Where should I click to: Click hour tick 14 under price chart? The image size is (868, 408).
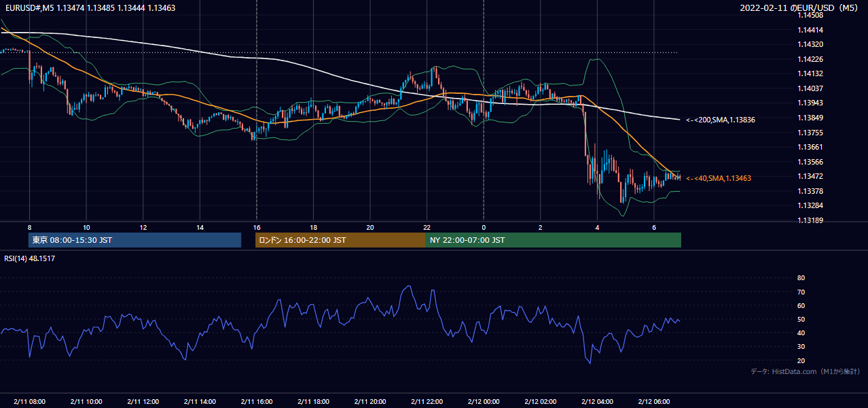(200, 227)
